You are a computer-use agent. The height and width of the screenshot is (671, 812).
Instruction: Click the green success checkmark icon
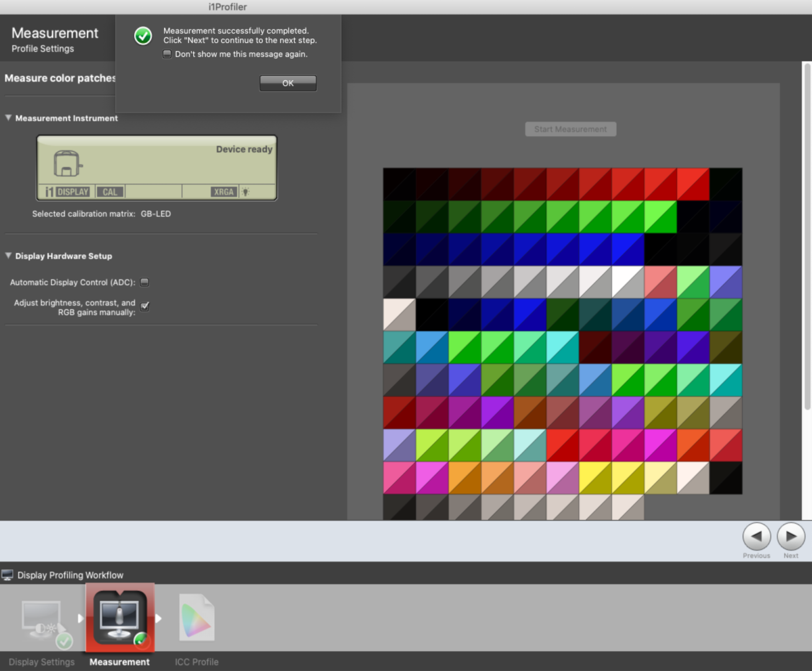coord(143,36)
